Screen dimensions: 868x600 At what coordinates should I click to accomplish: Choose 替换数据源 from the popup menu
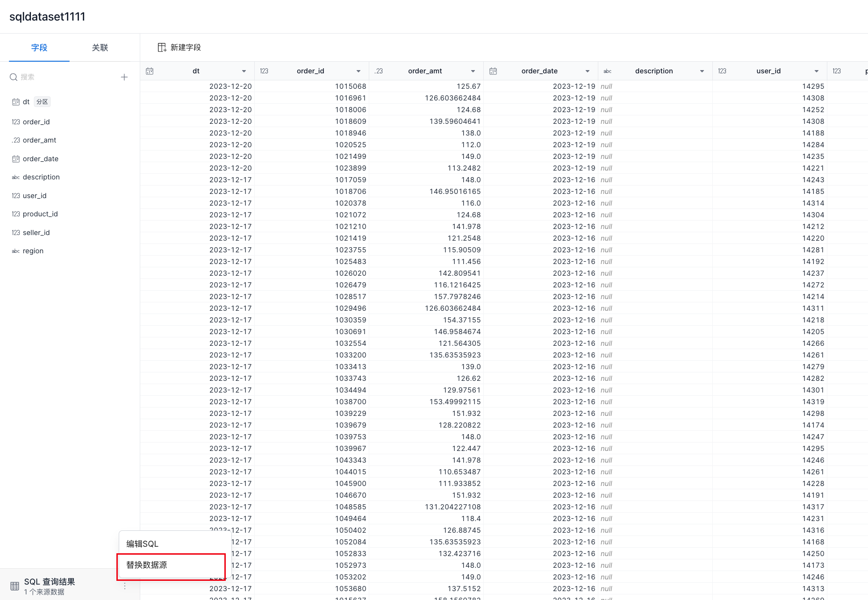pos(147,565)
